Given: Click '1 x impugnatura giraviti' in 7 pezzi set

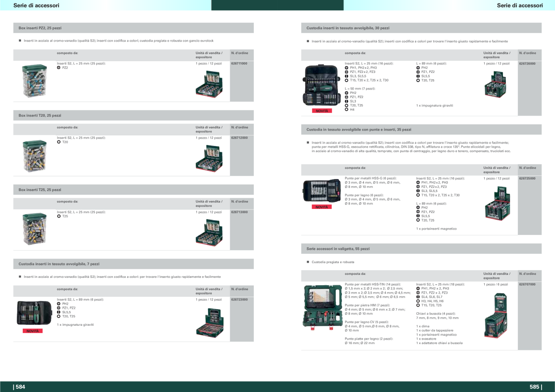Looking at the screenshot, I should tap(75, 324).
